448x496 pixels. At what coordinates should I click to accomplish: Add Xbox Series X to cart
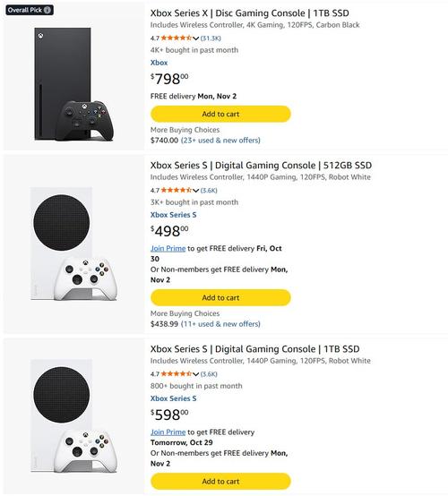pos(220,114)
